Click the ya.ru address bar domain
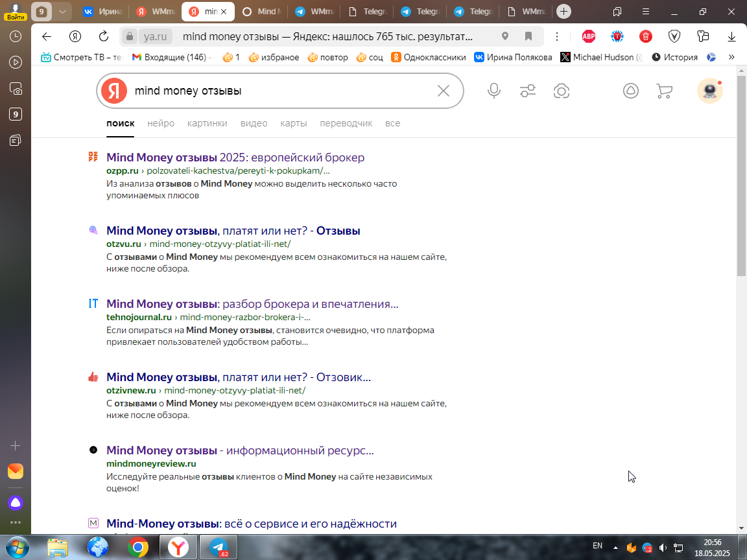The height and width of the screenshot is (560, 747). pos(156,37)
